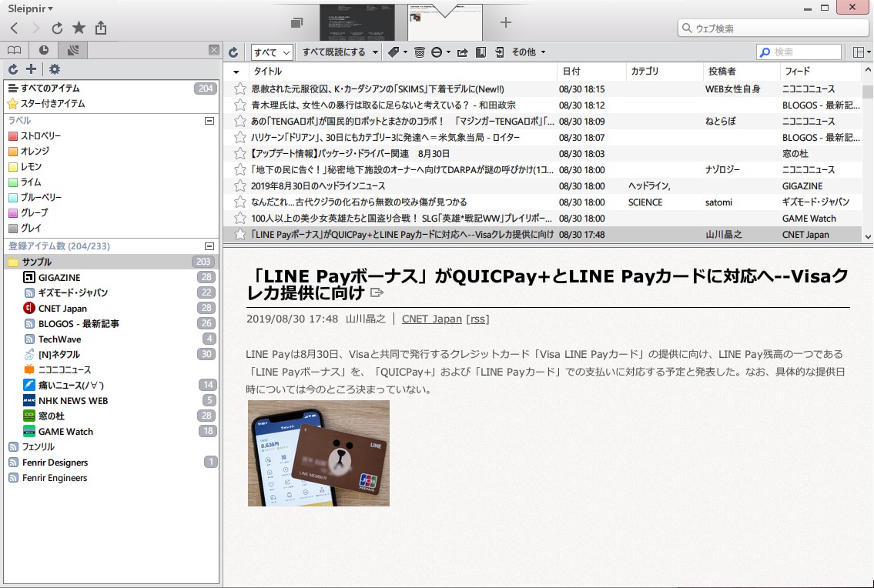
Task: Open the layout switch dropdown icon
Action: tap(862, 52)
